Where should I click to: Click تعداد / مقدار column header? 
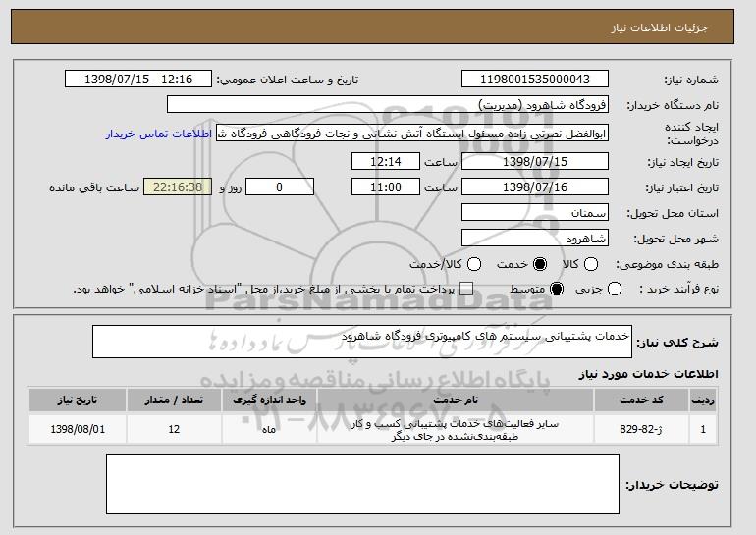174,401
